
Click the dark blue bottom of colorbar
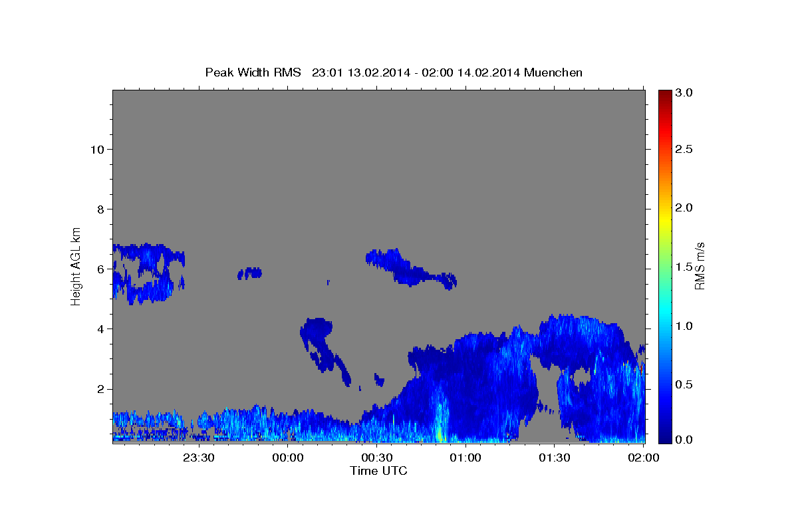[x=665, y=438]
